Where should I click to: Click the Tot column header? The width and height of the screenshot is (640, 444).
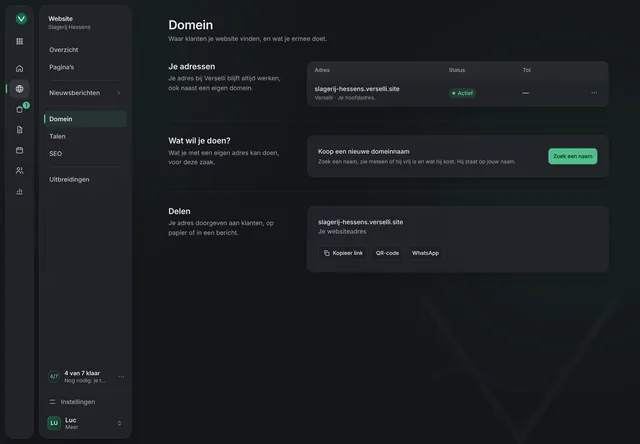(x=527, y=70)
